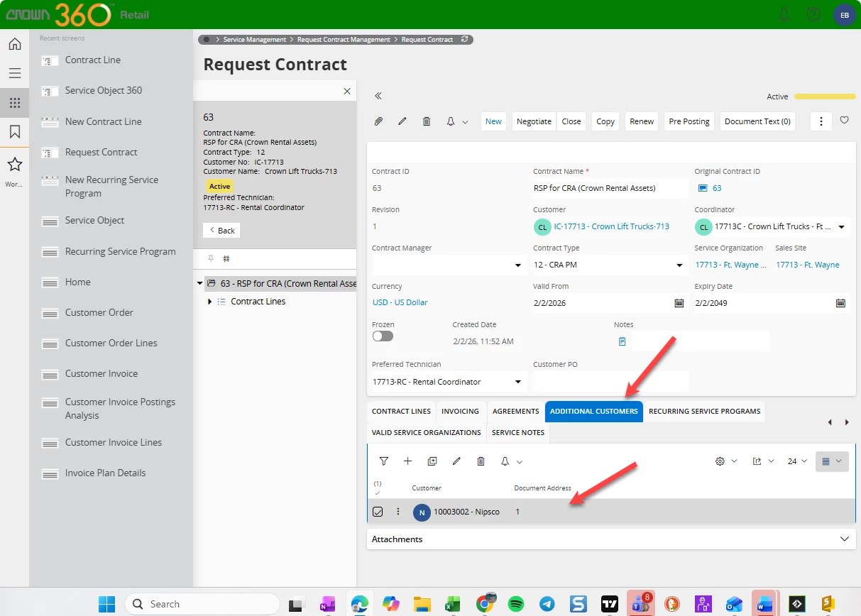The width and height of the screenshot is (861, 616).
Task: Filter the Additional Customers list
Action: point(384,461)
